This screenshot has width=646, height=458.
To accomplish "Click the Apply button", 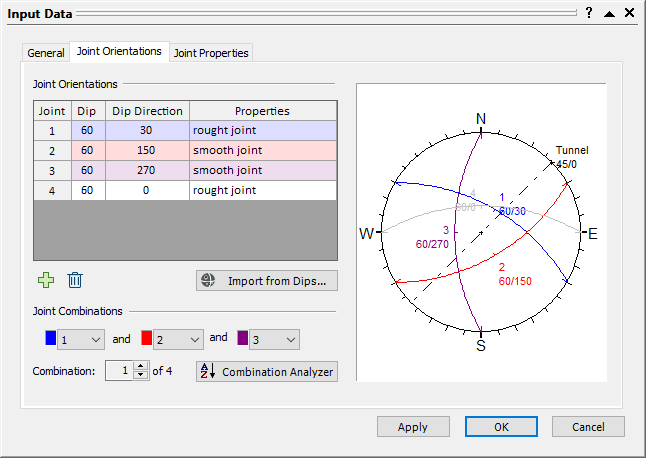I will pos(413,427).
